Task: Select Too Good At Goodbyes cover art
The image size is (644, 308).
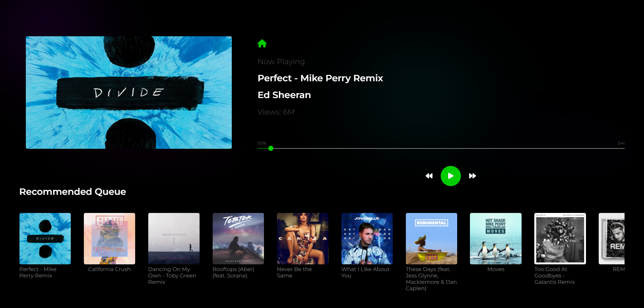Action: [x=560, y=238]
